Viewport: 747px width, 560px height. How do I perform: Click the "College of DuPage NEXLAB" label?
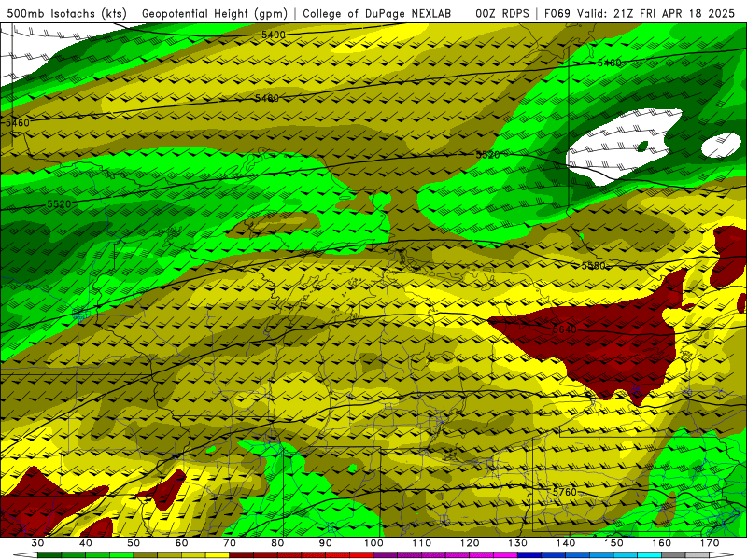click(x=377, y=14)
